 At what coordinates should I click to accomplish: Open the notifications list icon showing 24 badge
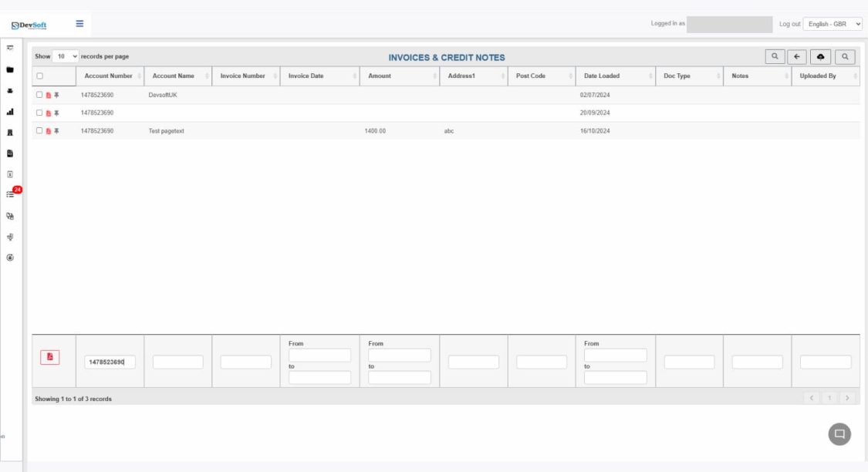tap(11, 195)
